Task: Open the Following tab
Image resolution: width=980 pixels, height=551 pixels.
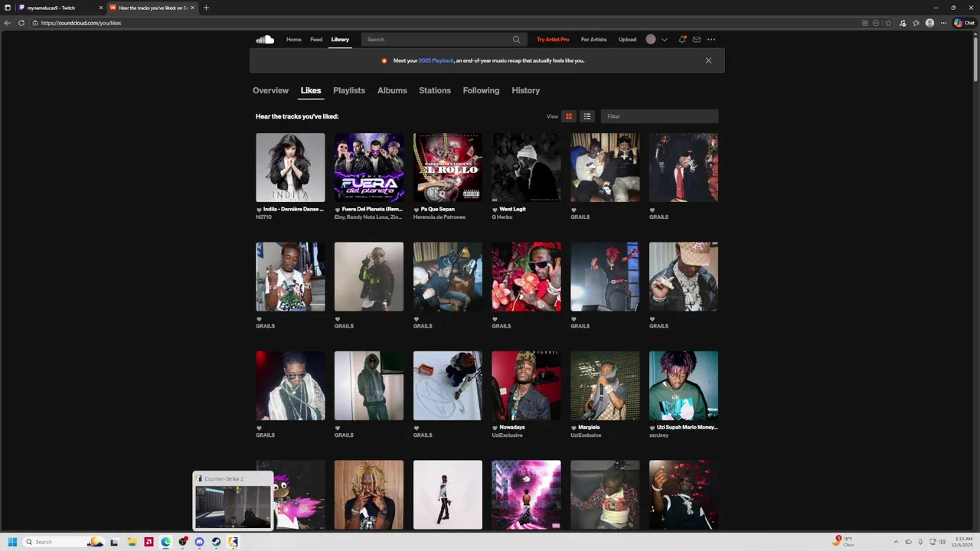Action: pyautogui.click(x=481, y=90)
